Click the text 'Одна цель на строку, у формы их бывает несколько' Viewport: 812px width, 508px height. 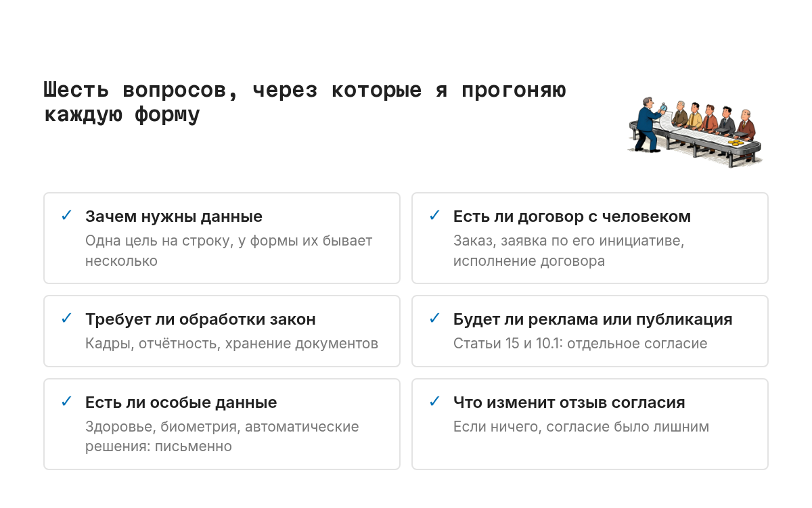click(229, 251)
